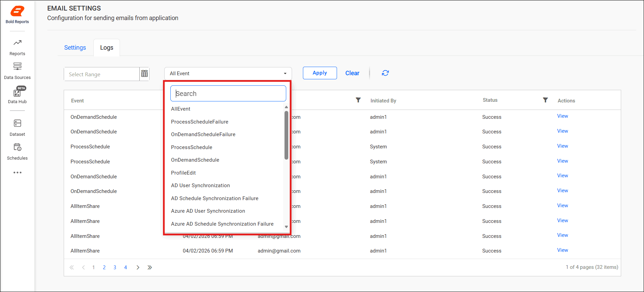Focus the event Search box
This screenshot has height=292, width=644.
(228, 93)
